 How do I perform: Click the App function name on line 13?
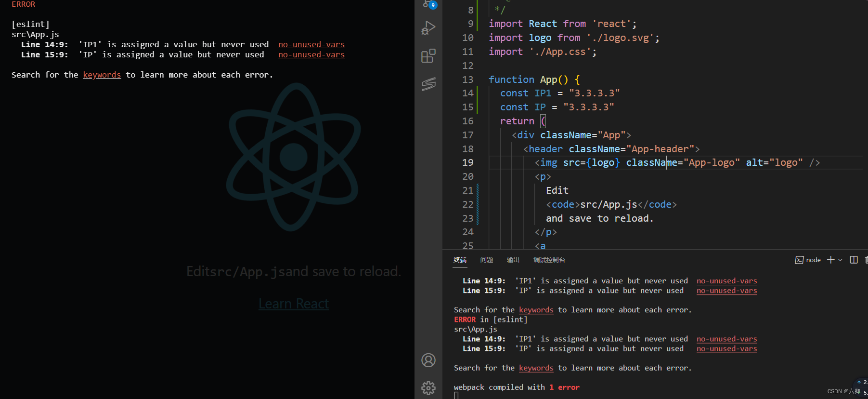point(548,80)
